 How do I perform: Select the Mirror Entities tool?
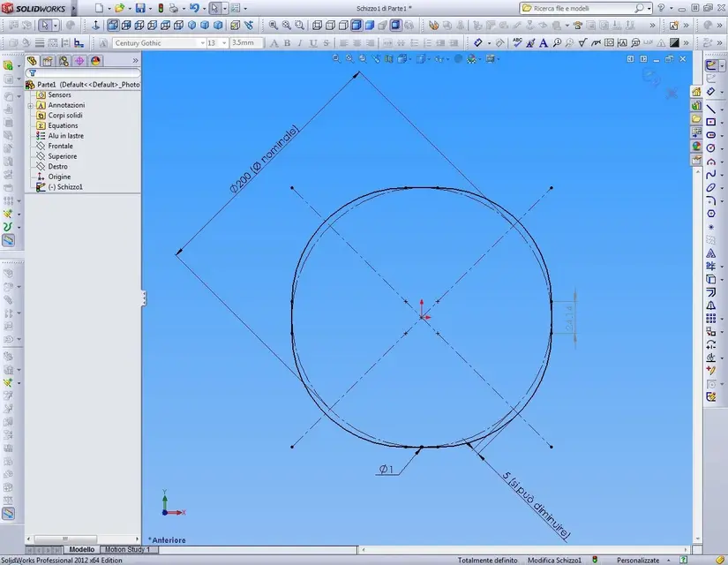tap(711, 305)
